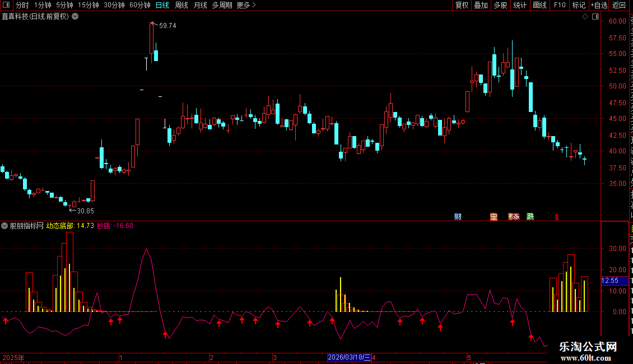Screen dimensions: 633x364
Task: Open 多周期 multi-period view
Action: 222,5
